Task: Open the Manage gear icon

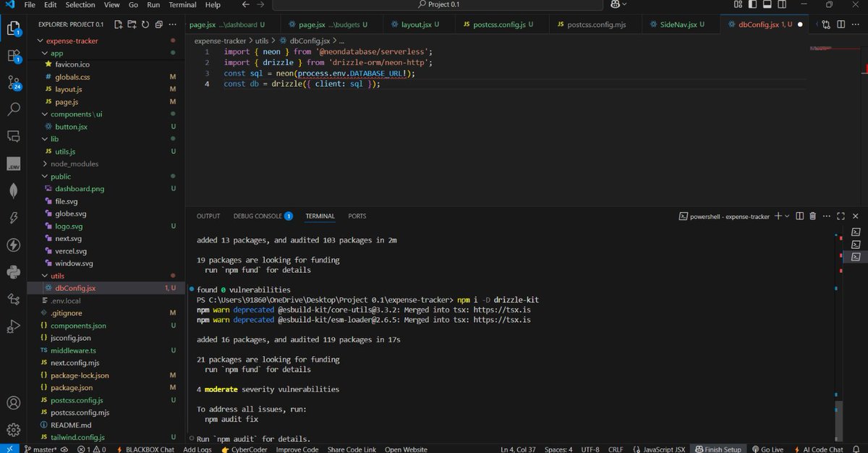Action: coord(13,430)
